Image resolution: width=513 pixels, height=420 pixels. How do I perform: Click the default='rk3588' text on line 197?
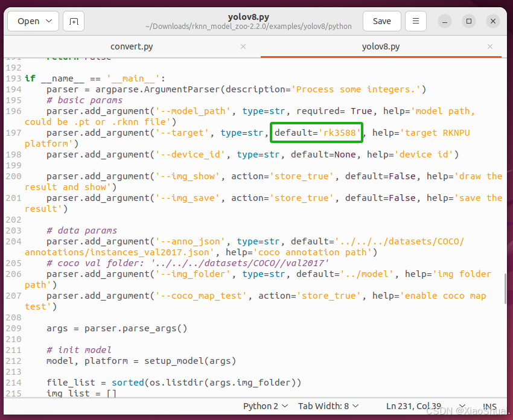point(317,133)
